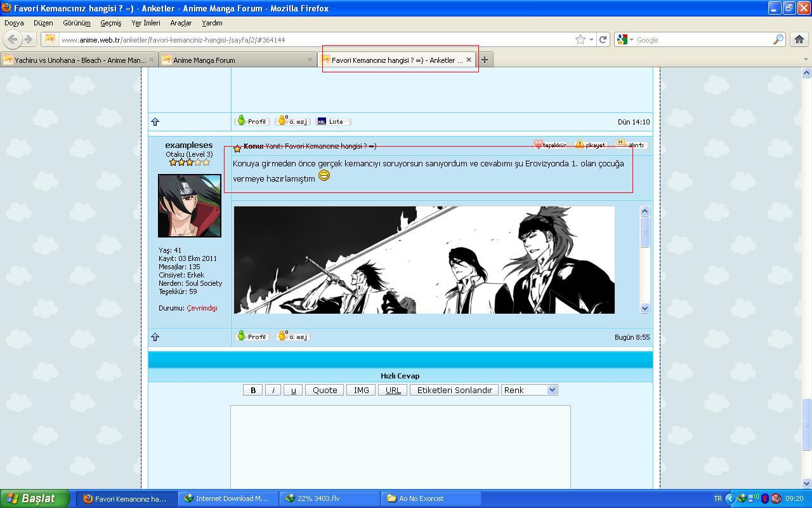This screenshot has width=812, height=508.
Task: Open the Geçmiş menu
Action: [110, 23]
